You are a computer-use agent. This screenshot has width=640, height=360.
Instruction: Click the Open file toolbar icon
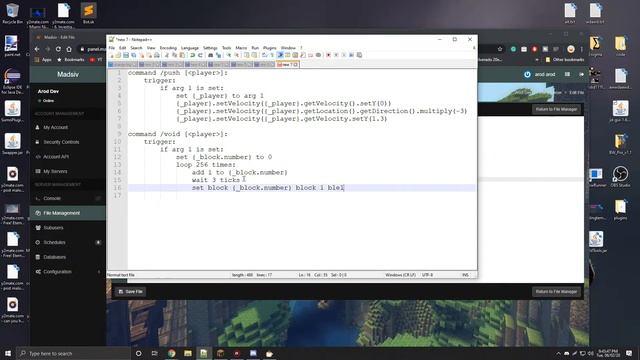point(118,55)
